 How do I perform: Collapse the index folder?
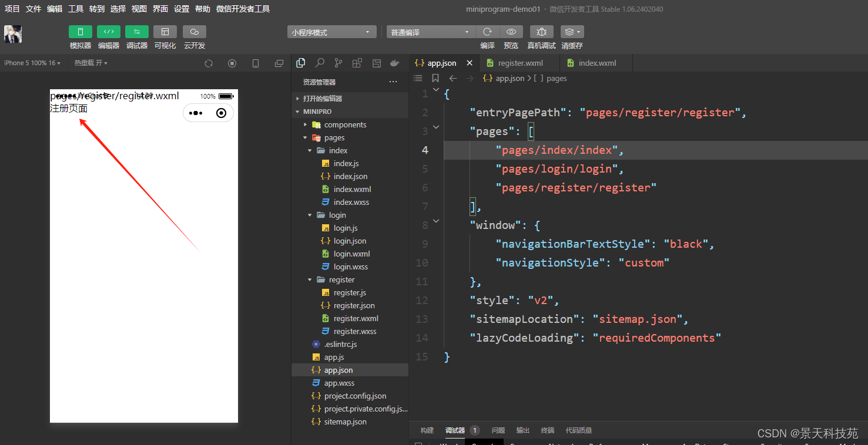[350, 150]
